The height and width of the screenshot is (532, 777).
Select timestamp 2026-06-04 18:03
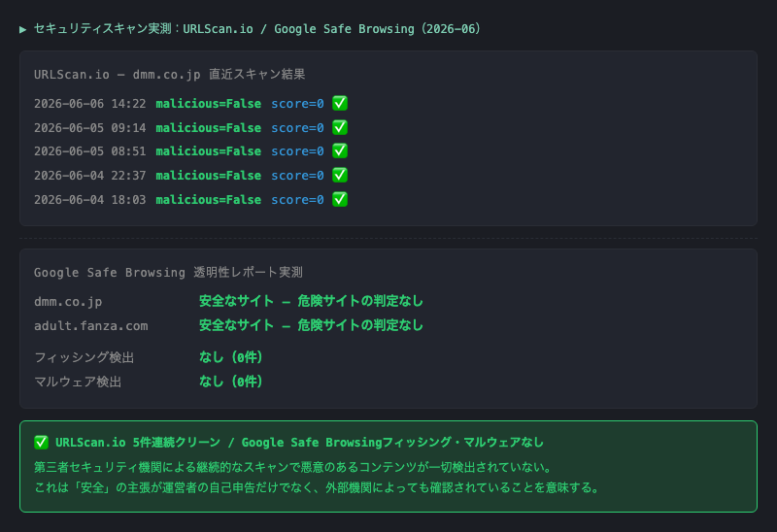(x=89, y=200)
